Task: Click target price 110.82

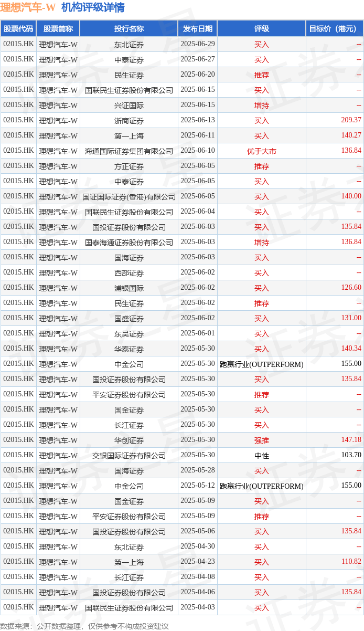Action: pos(351,562)
